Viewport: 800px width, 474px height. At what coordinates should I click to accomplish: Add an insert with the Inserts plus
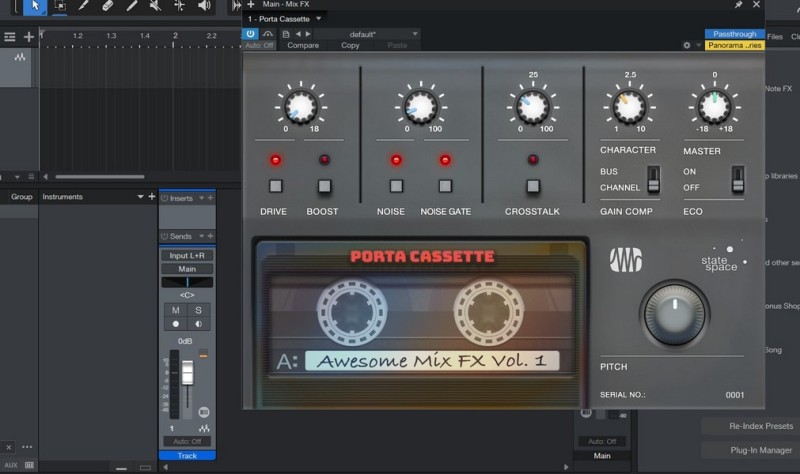pyautogui.click(x=210, y=198)
